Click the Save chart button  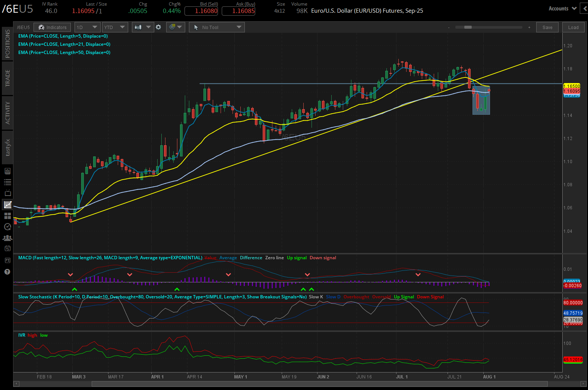pyautogui.click(x=547, y=27)
